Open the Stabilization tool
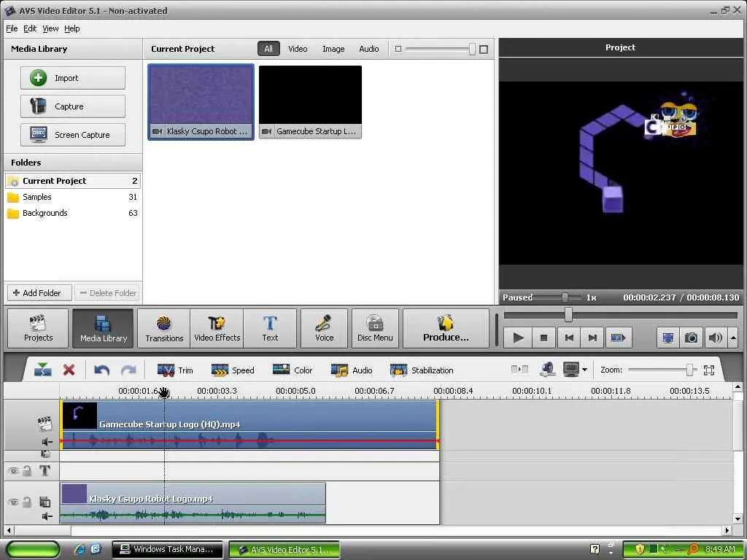The image size is (747, 560). tap(422, 370)
